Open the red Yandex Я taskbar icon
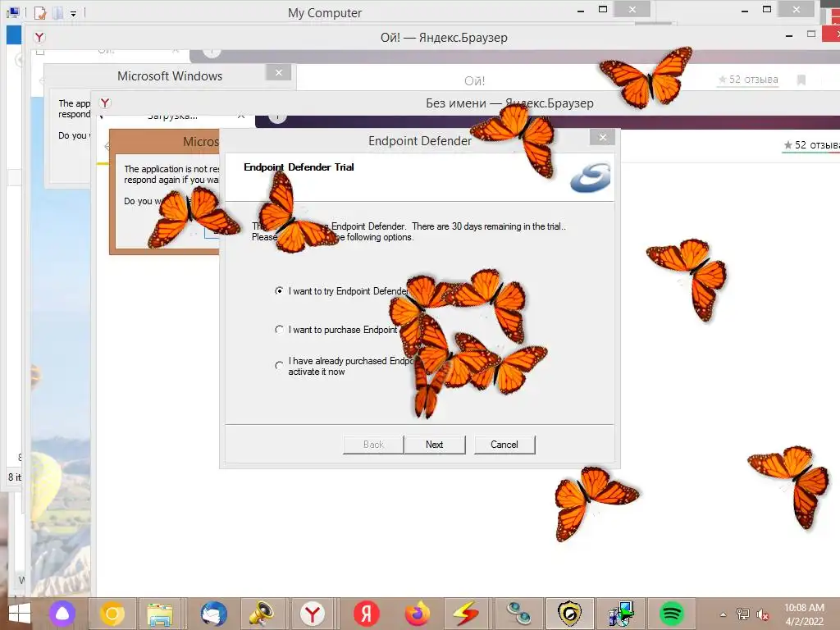 point(367,614)
